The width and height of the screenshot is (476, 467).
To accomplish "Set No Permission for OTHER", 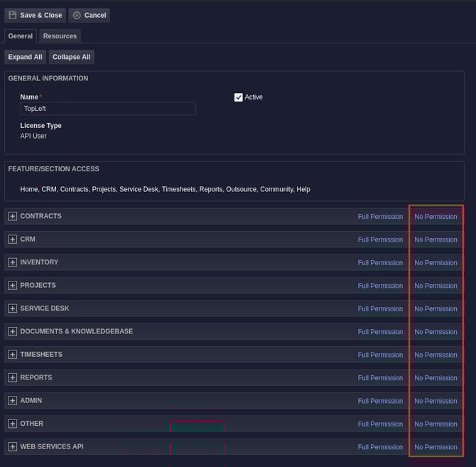I will point(436,424).
